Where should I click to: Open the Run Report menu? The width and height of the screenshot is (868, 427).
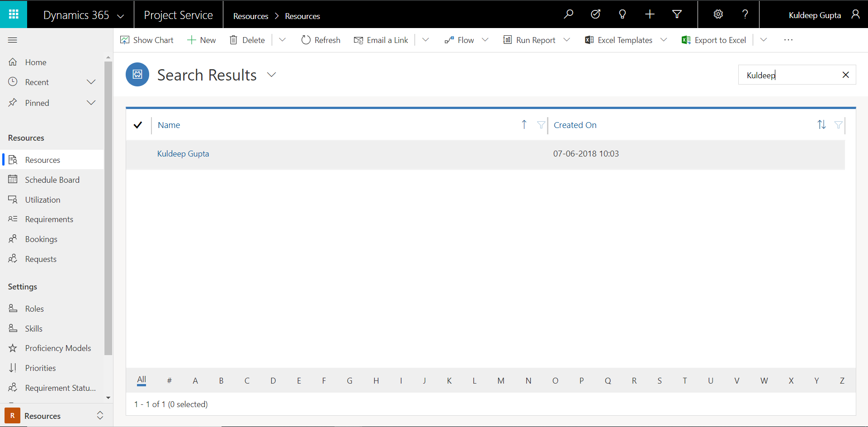(537, 40)
